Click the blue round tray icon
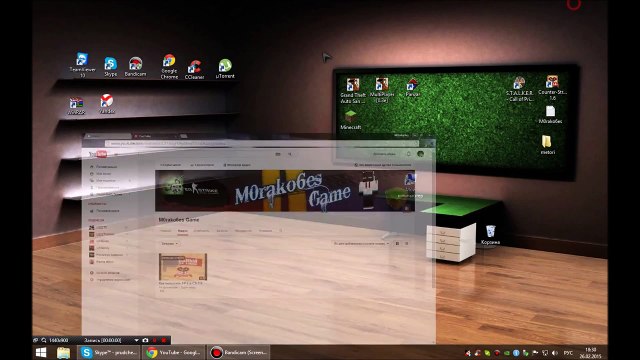This screenshot has width=640, height=360. coord(516,353)
